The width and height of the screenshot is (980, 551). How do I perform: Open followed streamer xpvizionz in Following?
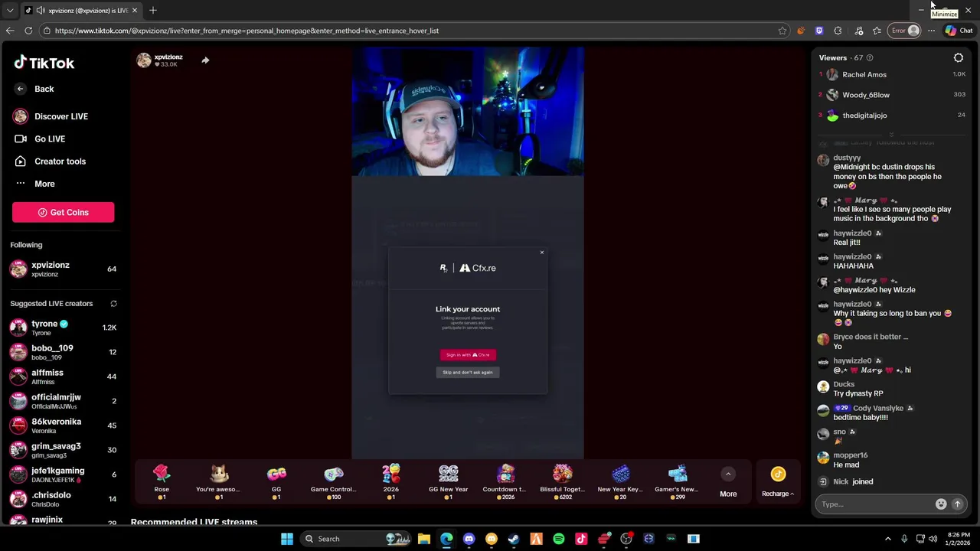(63, 269)
